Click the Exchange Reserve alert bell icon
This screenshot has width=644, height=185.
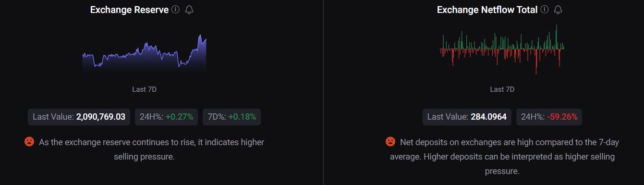coord(189,10)
